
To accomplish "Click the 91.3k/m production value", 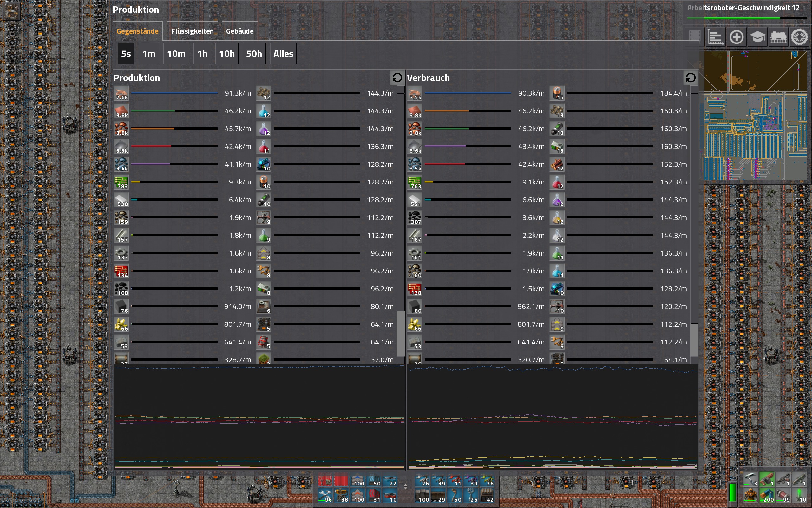I will pyautogui.click(x=238, y=93).
